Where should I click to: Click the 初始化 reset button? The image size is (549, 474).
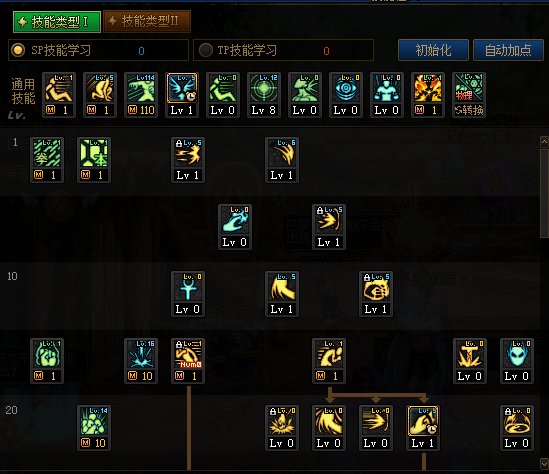[433, 50]
